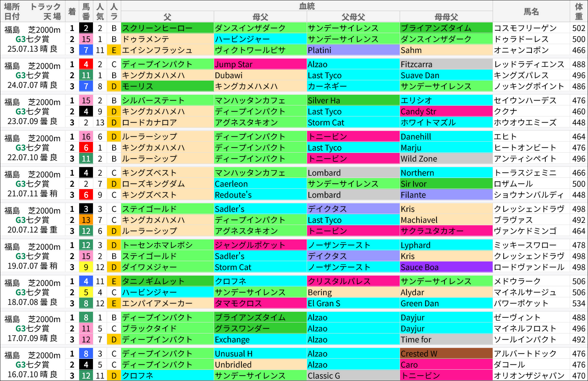The height and width of the screenshot is (381, 588).
Task: Click the サクラユタカオー cell
Action: [x=446, y=231]
